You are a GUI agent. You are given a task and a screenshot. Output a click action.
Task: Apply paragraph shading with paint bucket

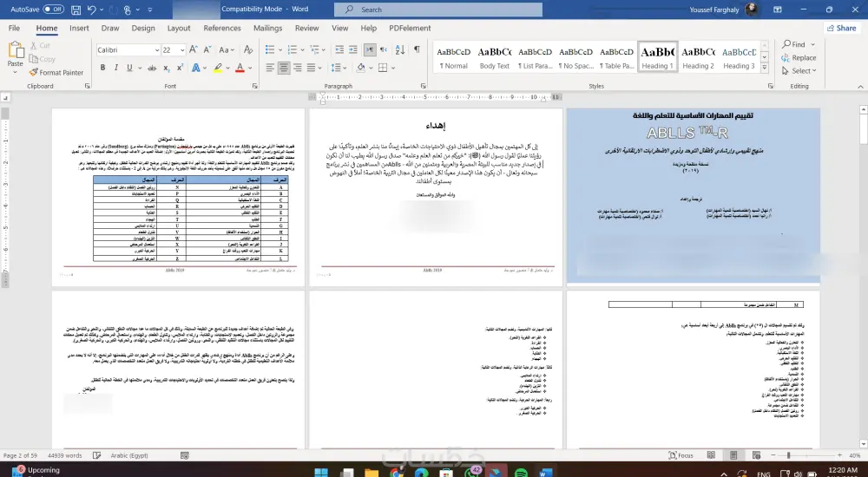point(361,68)
